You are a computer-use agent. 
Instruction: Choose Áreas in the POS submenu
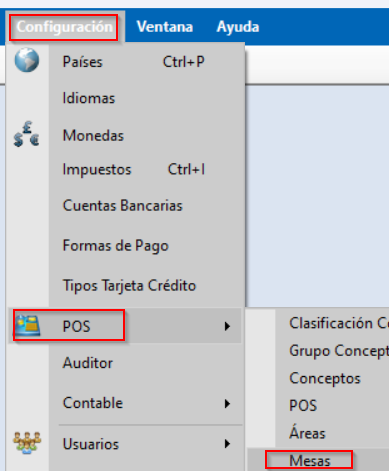pyautogui.click(x=307, y=433)
